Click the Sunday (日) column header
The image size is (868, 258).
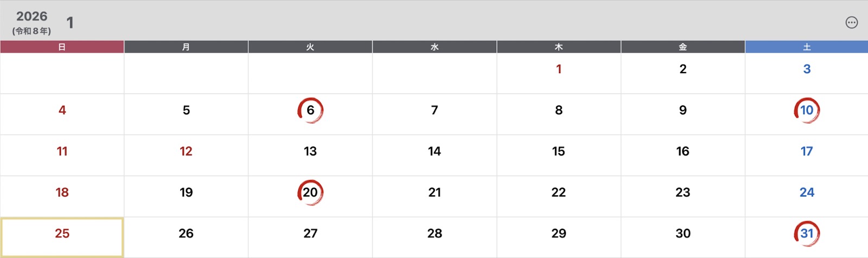[62, 47]
